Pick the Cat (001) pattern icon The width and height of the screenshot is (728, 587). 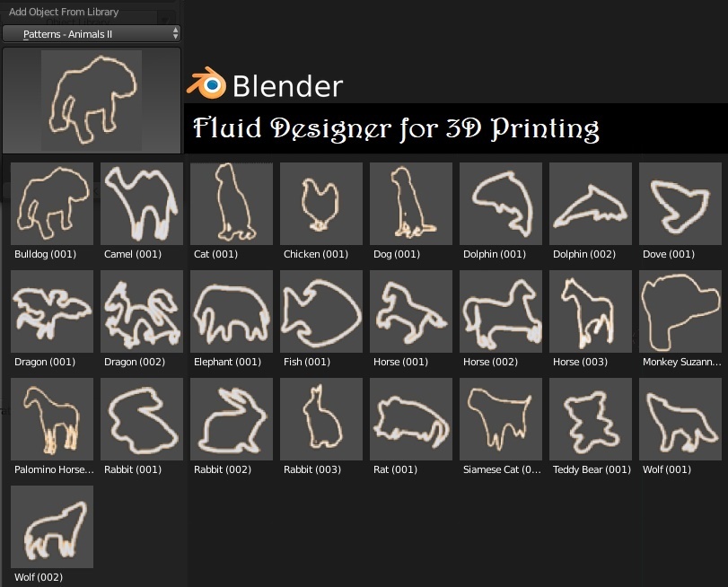coord(232,204)
